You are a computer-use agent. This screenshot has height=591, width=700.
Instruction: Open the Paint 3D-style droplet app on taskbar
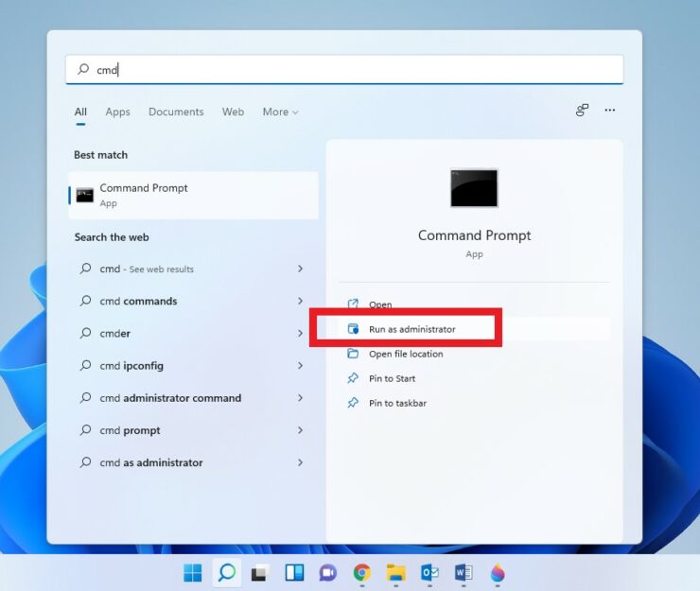coord(498,573)
